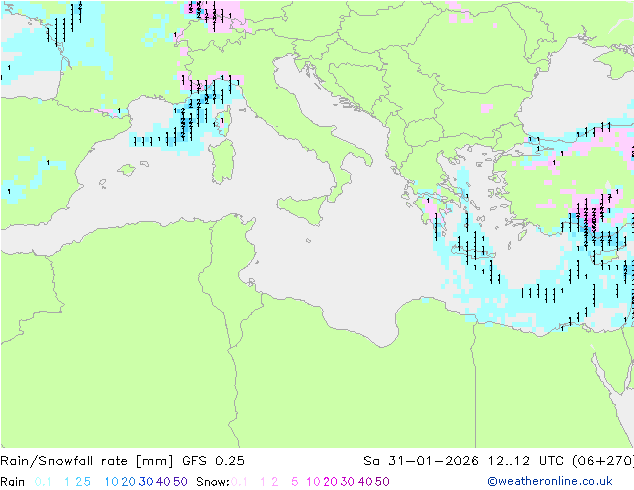Click the Rain legend label
The height and width of the screenshot is (490, 634).
pyautogui.click(x=13, y=482)
